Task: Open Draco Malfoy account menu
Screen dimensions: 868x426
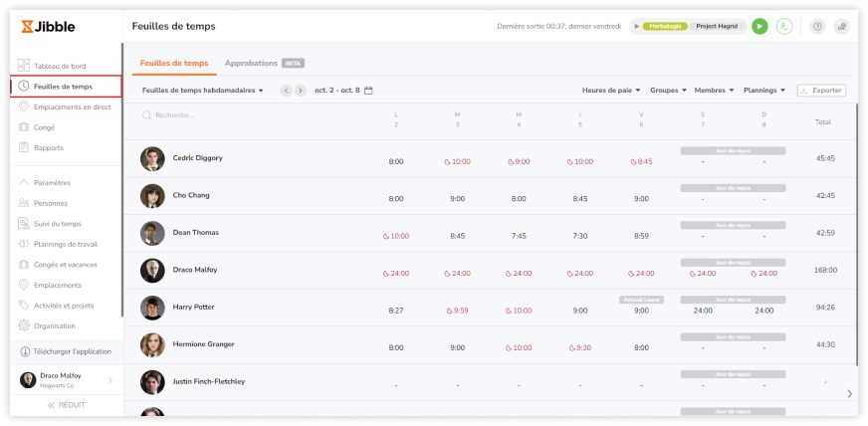Action: (x=66, y=380)
